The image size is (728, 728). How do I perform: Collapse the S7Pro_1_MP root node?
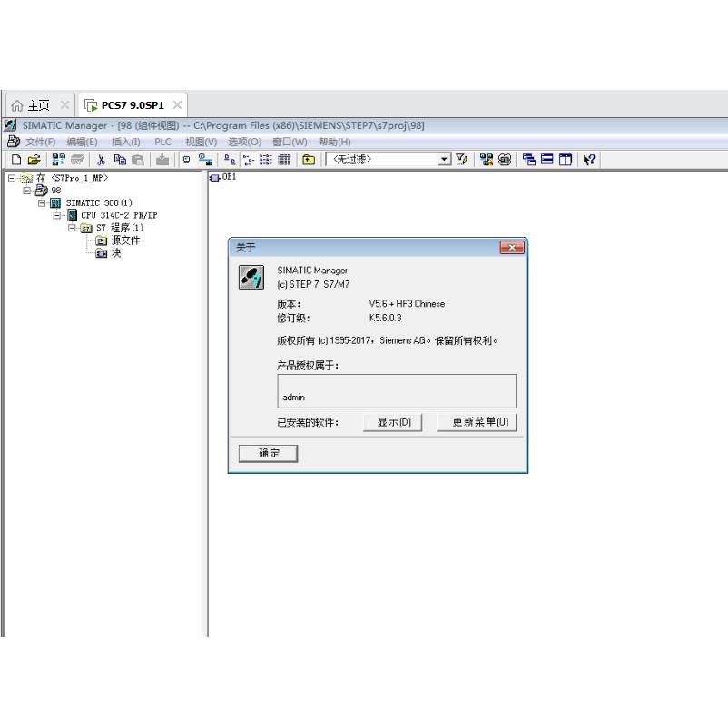click(x=12, y=178)
